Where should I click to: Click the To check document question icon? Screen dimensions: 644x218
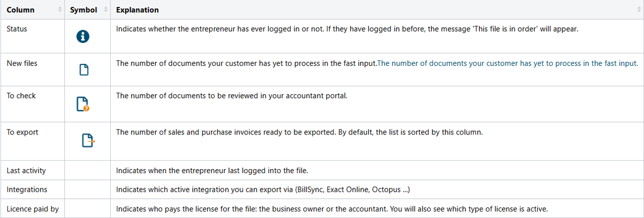(x=83, y=104)
